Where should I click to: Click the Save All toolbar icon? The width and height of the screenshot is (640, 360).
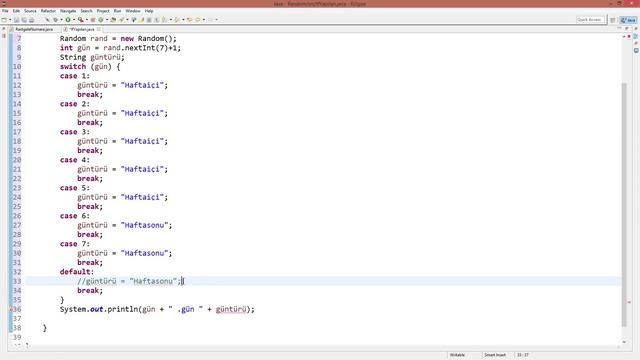[x=24, y=20]
